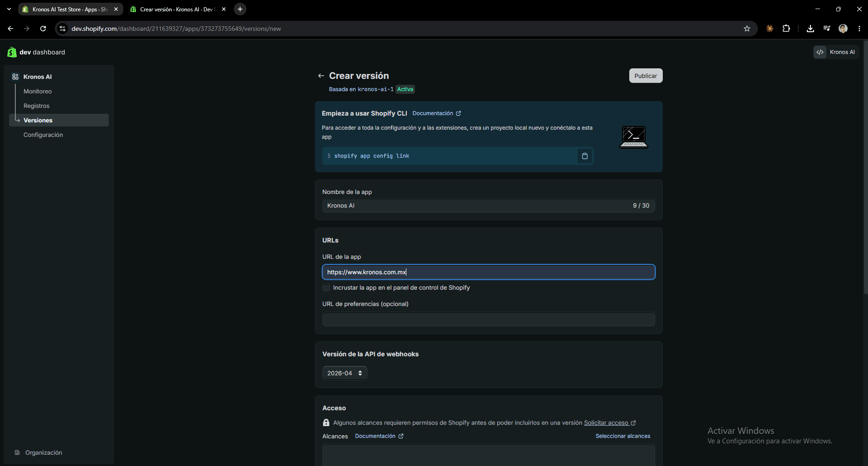The width and height of the screenshot is (868, 466).
Task: Click the browser back navigation arrow
Action: tap(10, 29)
